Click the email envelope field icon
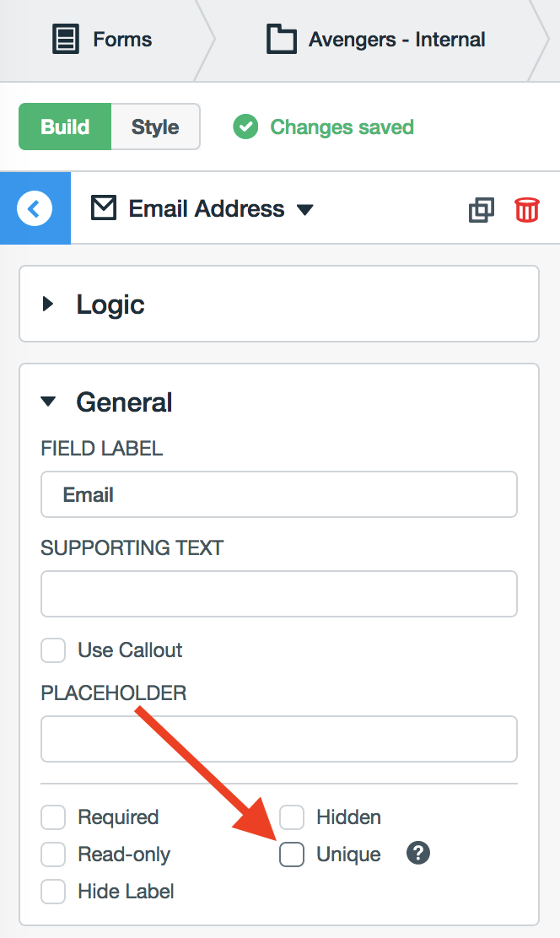This screenshot has height=938, width=560. [x=103, y=208]
